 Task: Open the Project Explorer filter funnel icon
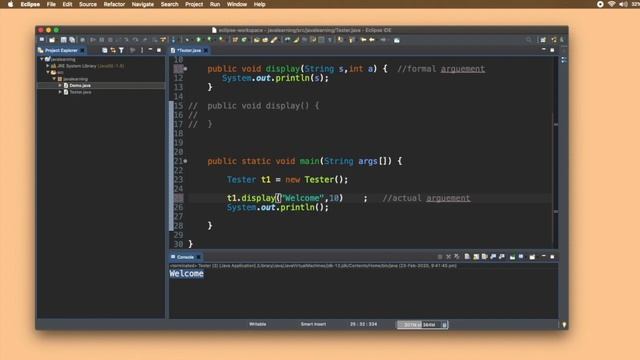(x=121, y=50)
